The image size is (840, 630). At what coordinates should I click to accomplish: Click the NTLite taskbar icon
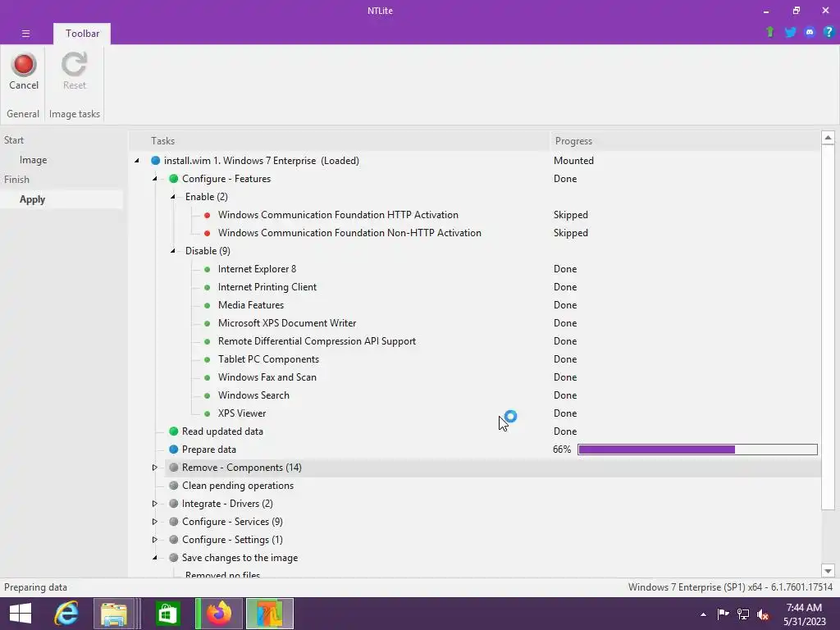[x=269, y=614]
